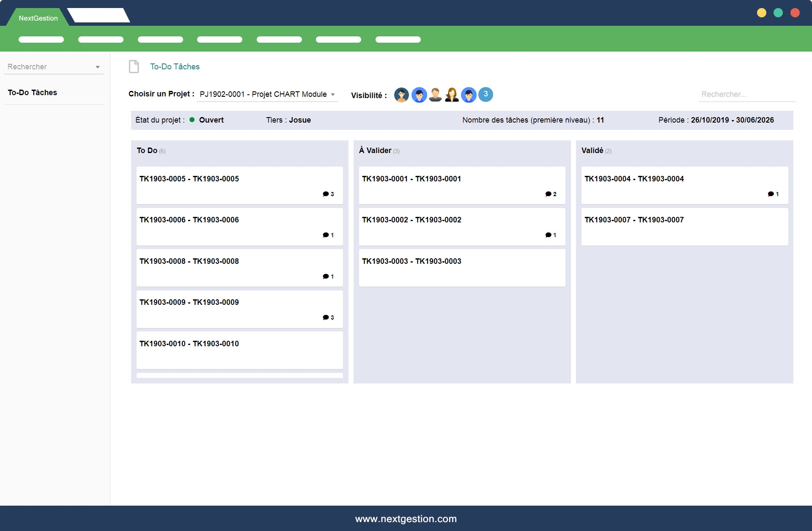
Task: Click the To-Do Tâches breadcrumb link
Action: pos(175,67)
